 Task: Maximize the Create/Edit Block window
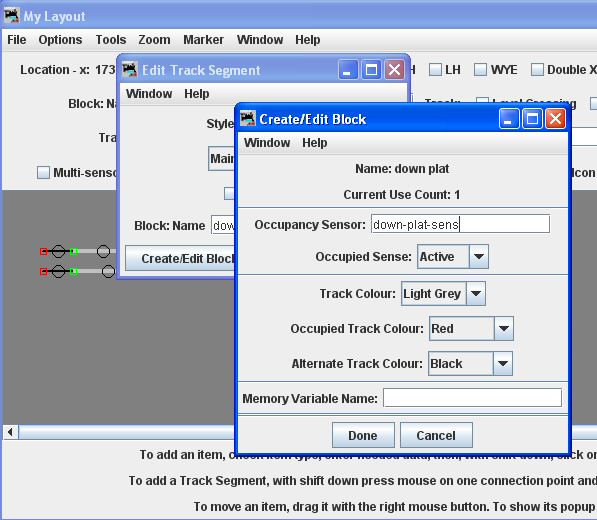[532, 119]
